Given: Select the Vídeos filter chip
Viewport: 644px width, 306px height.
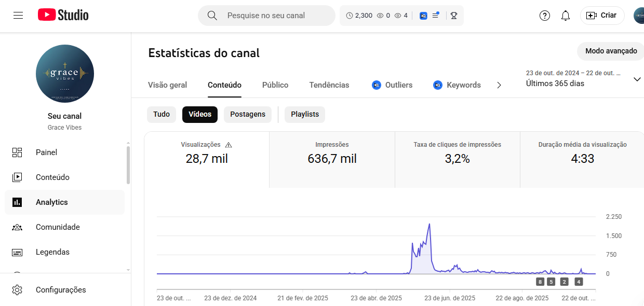Looking at the screenshot, I should point(200,114).
